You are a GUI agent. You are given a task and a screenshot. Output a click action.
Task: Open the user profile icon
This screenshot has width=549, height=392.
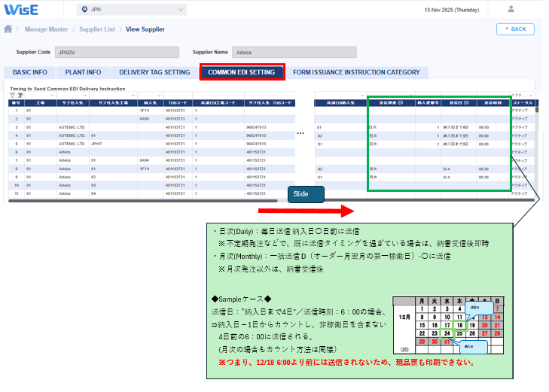pos(512,9)
